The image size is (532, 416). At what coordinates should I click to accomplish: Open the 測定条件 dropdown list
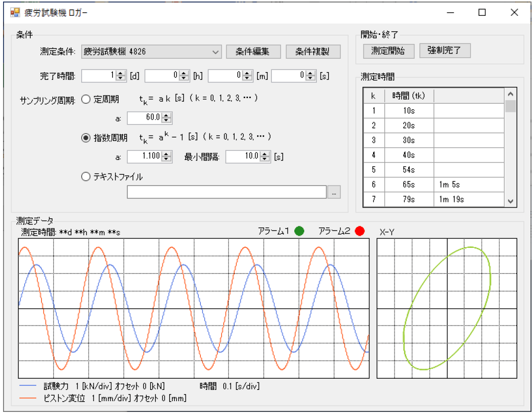pyautogui.click(x=216, y=52)
